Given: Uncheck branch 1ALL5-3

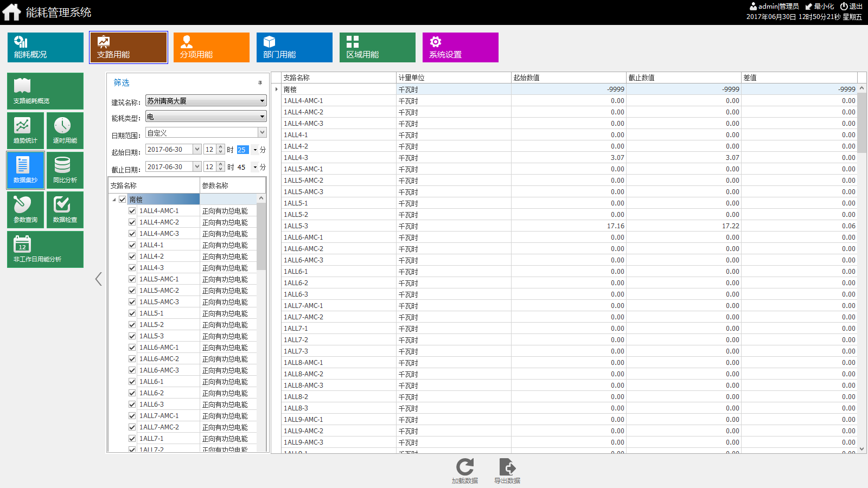Looking at the screenshot, I should (132, 336).
